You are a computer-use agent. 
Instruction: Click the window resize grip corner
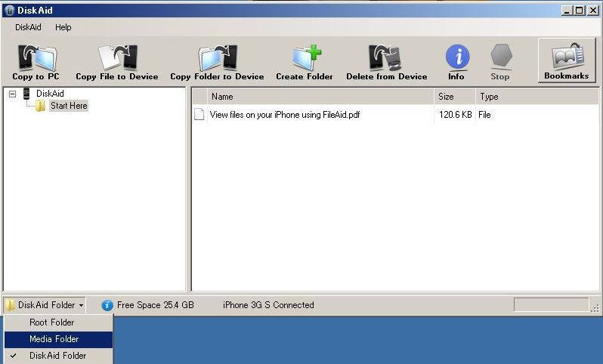(595, 308)
